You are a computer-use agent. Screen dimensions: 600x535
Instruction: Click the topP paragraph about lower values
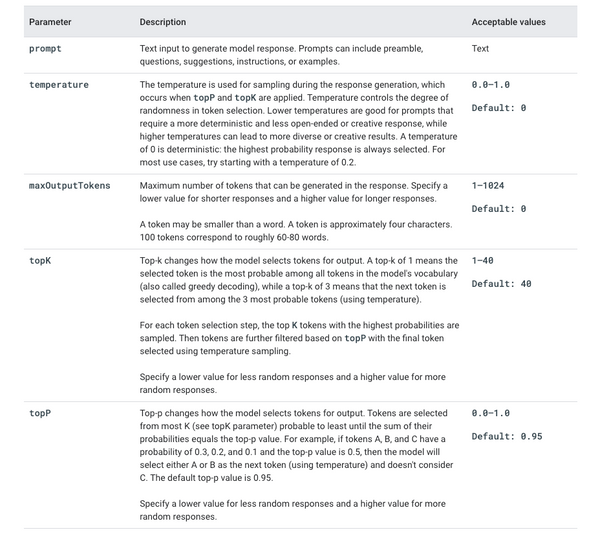click(292, 510)
